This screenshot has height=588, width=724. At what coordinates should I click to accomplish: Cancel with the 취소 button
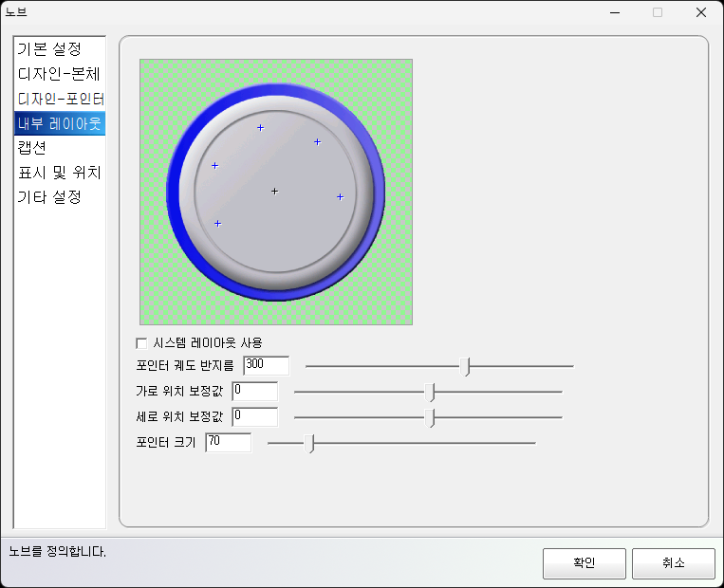click(673, 563)
